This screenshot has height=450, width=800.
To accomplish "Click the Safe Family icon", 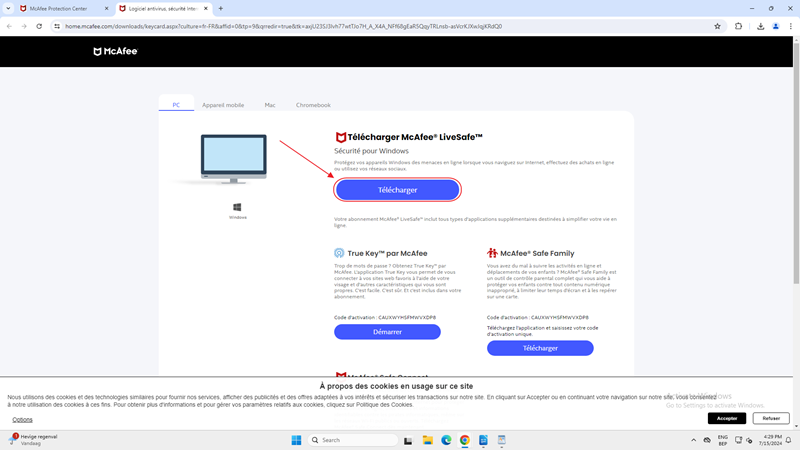I will point(492,253).
